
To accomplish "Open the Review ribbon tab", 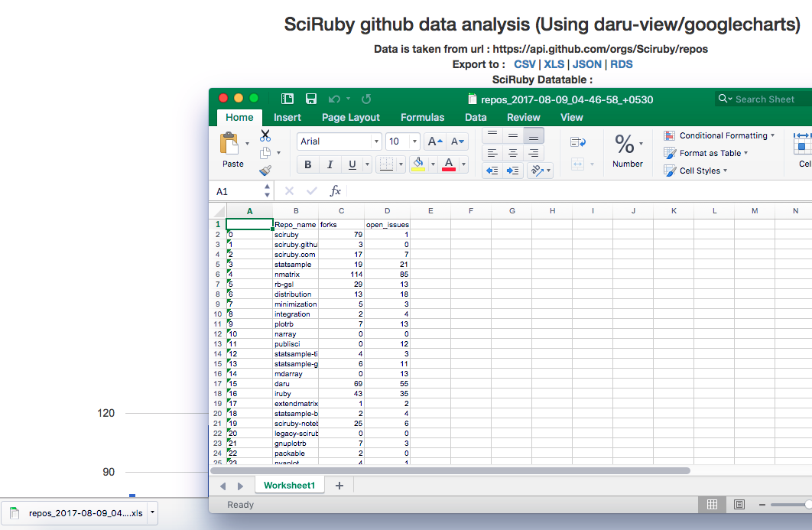I will [523, 117].
